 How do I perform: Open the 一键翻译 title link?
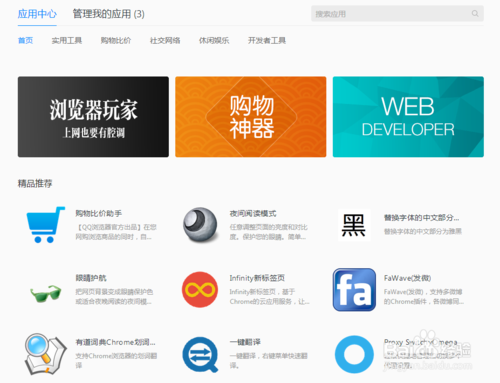click(245, 342)
